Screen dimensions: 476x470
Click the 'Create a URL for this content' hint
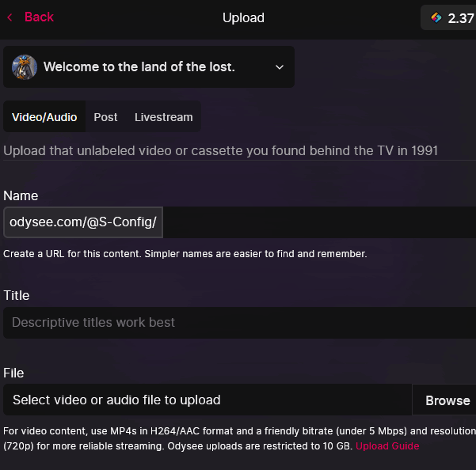[185, 254]
